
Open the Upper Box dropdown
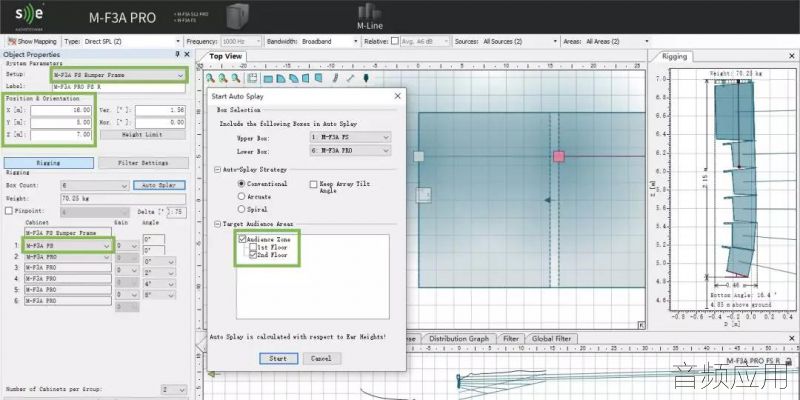(x=350, y=137)
